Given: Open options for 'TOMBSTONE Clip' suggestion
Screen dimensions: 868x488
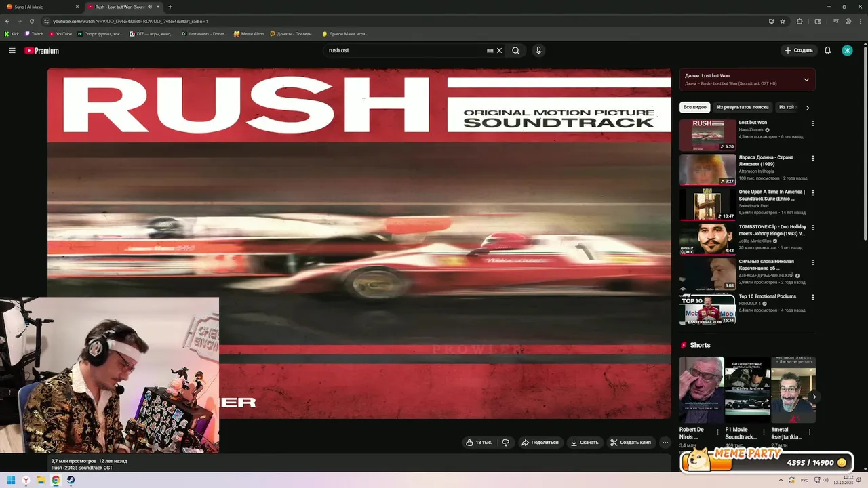Looking at the screenshot, I should pos(813,227).
